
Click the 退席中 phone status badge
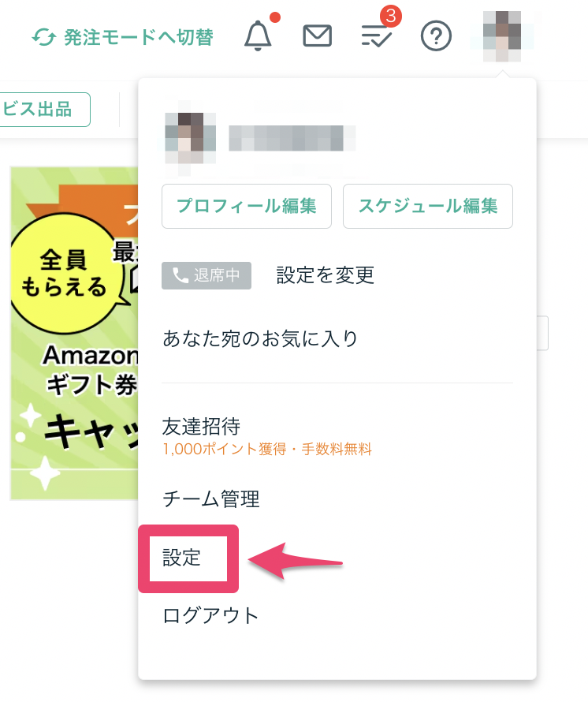pos(207,275)
